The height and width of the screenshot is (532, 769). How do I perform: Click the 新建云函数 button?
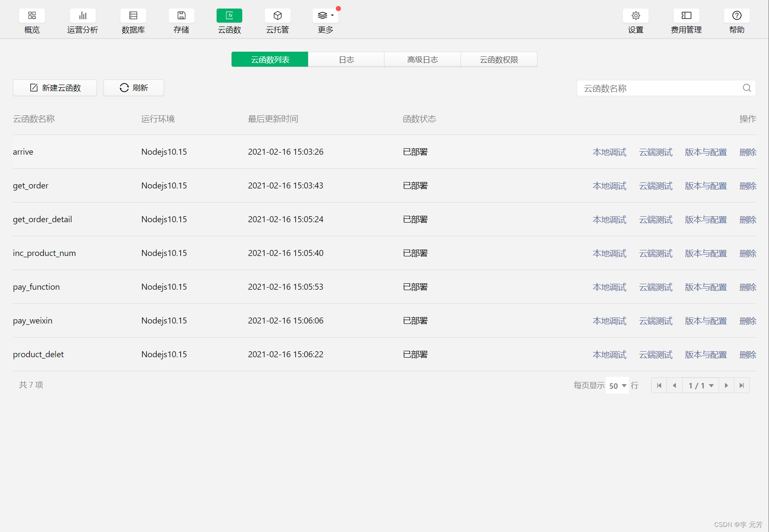point(55,88)
